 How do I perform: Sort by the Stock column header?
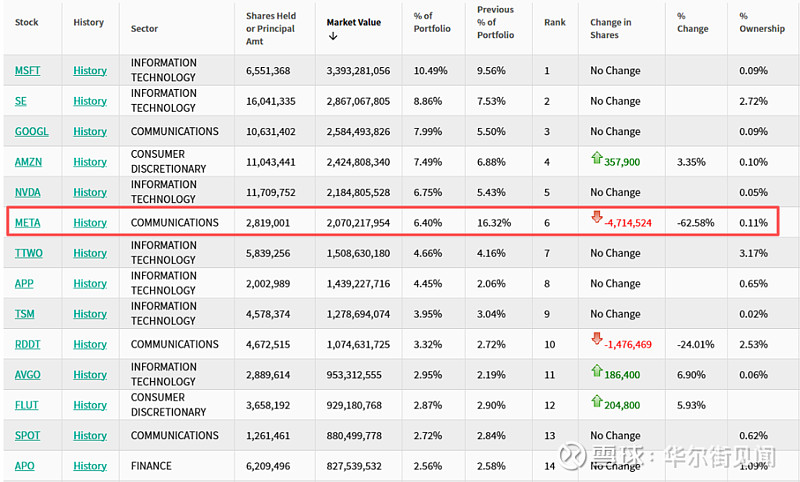coord(27,22)
